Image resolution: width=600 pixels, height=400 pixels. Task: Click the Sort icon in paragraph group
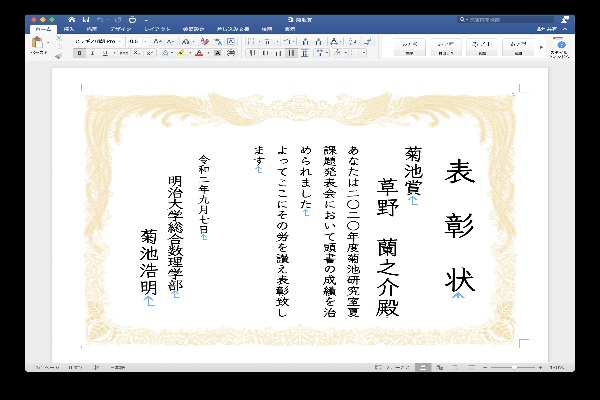pyautogui.click(x=353, y=41)
